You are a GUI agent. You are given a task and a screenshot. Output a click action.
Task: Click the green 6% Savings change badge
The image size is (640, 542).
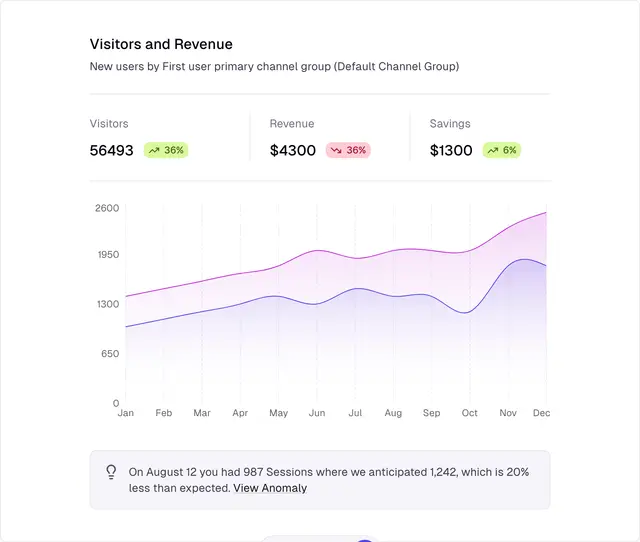[x=502, y=150]
